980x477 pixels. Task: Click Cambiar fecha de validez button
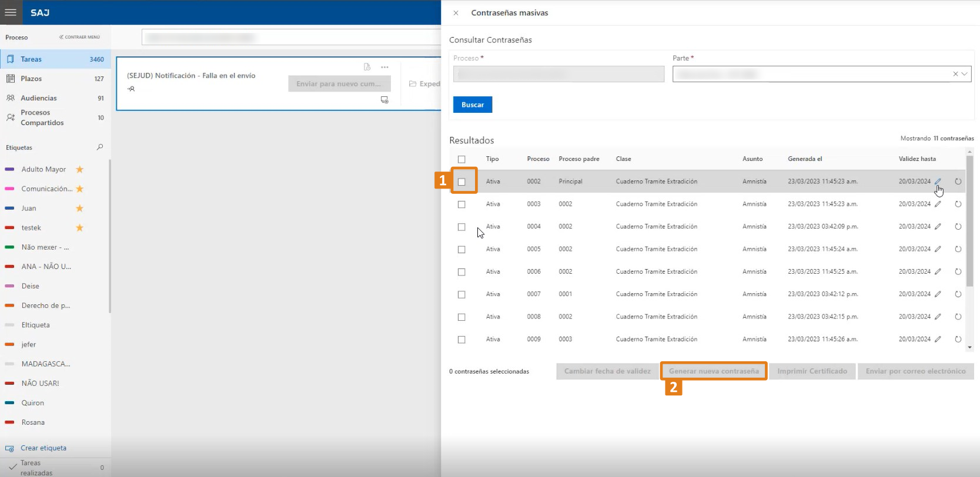[607, 371]
